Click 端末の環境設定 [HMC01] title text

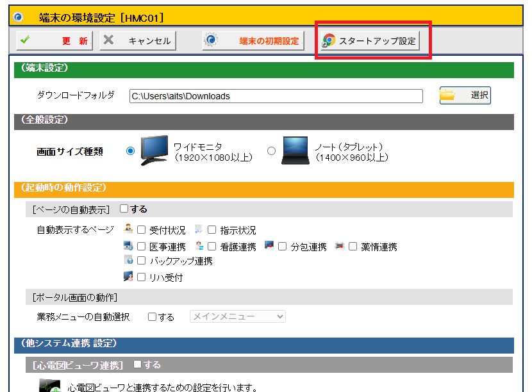point(101,17)
